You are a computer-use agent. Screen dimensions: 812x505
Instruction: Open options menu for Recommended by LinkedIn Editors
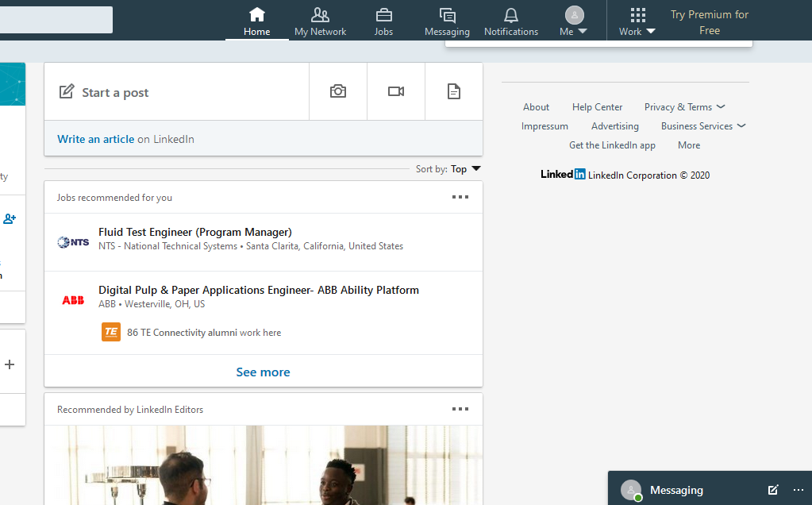460,409
